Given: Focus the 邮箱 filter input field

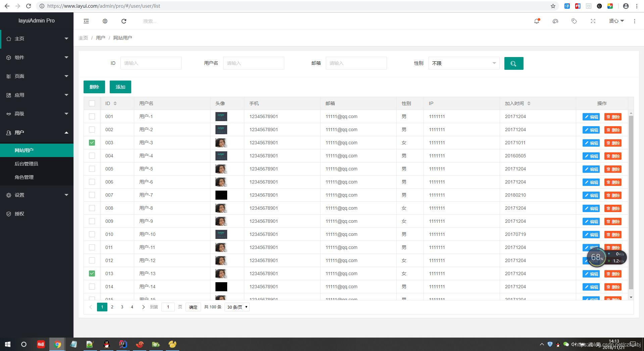Looking at the screenshot, I should tap(356, 63).
